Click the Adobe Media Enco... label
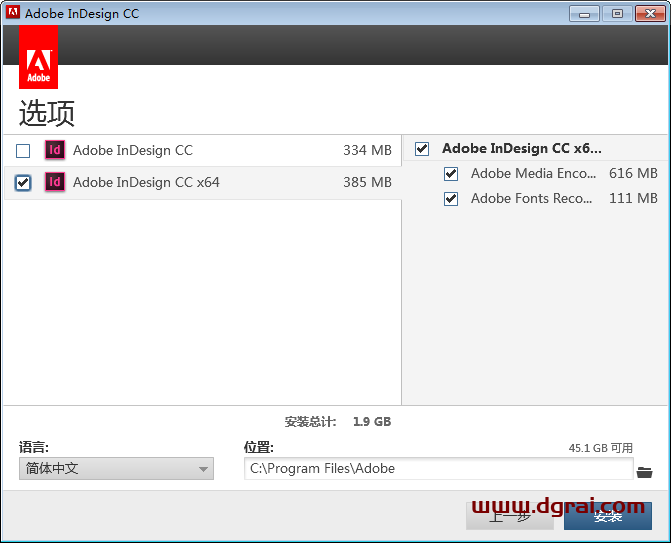The width and height of the screenshot is (671, 543). pyautogui.click(x=534, y=173)
